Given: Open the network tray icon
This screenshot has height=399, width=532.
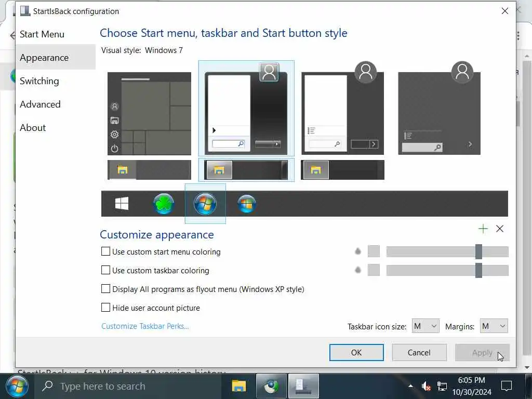Looking at the screenshot, I should tap(442, 386).
